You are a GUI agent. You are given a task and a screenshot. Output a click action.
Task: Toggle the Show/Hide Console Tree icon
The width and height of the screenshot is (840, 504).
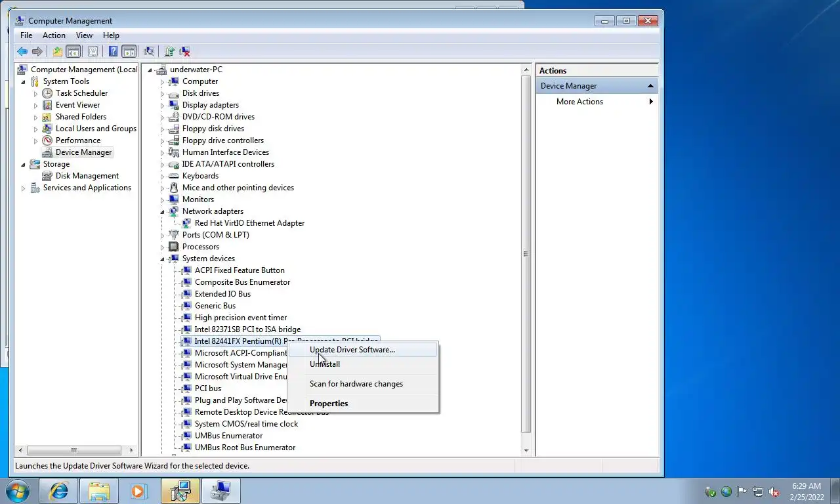pos(73,51)
